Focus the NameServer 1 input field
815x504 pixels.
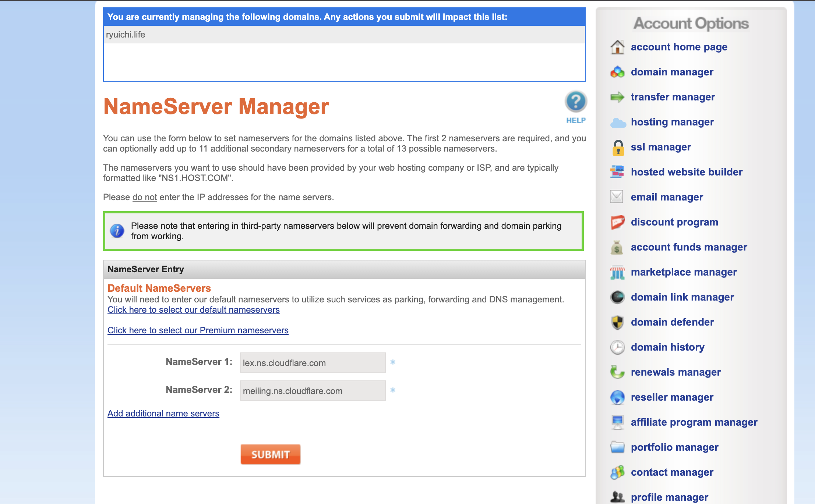(x=312, y=363)
